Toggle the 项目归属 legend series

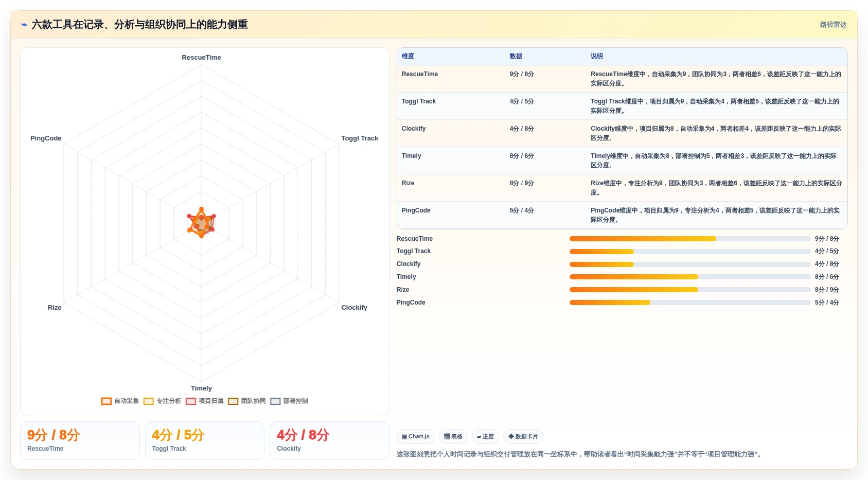click(204, 401)
